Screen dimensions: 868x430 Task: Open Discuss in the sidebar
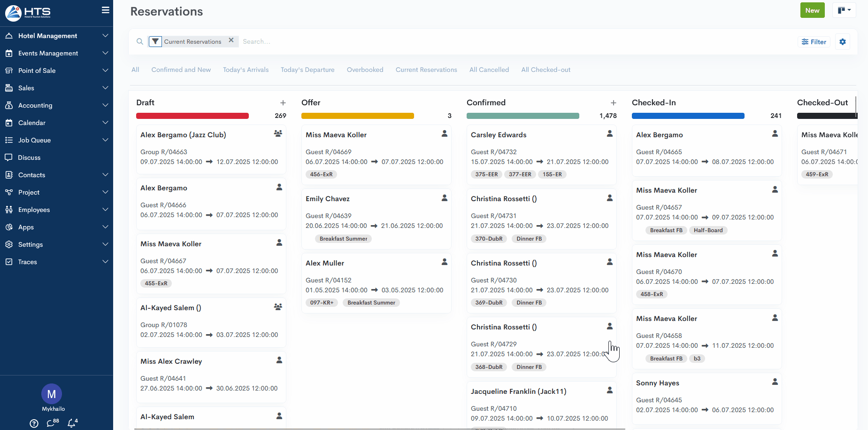pos(29,157)
